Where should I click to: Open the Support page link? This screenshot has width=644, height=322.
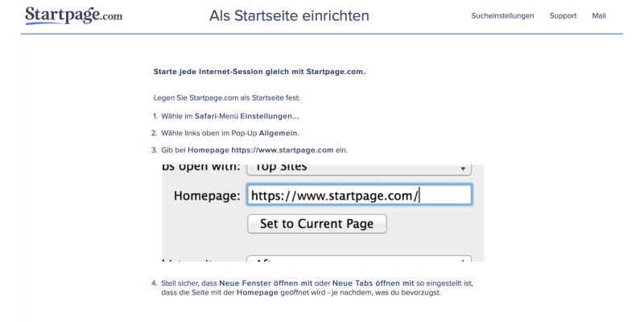[x=563, y=16]
